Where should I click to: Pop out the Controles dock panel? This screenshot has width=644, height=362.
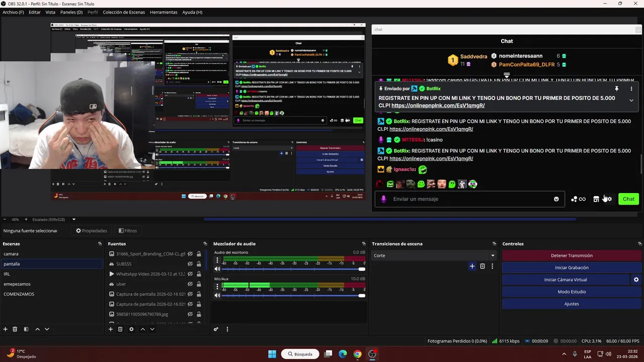(639, 244)
